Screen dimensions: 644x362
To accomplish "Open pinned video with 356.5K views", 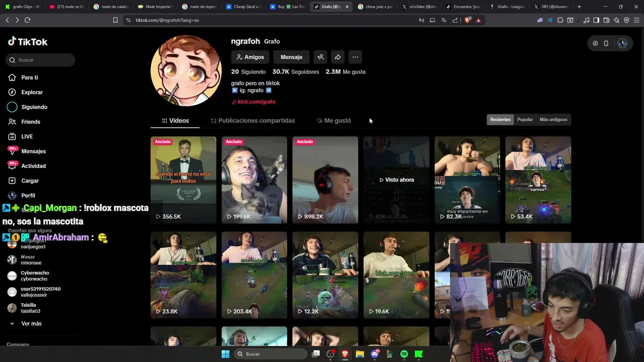I will point(183,180).
